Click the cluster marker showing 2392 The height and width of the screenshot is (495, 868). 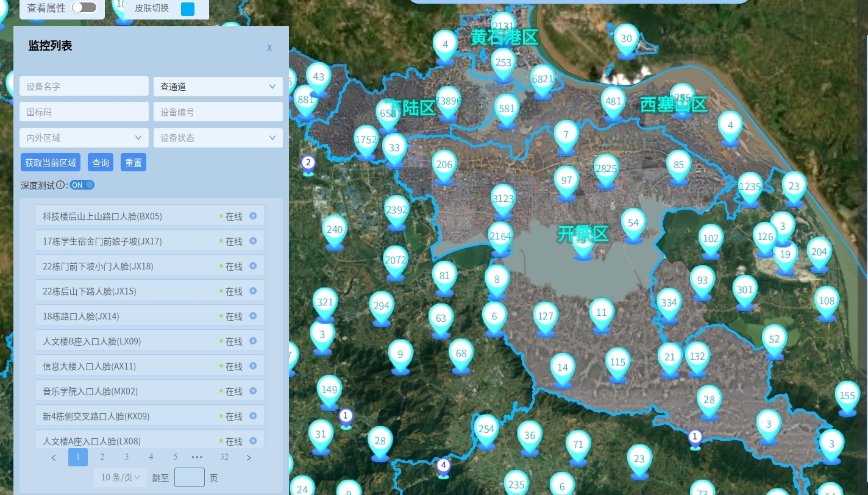[x=396, y=212]
